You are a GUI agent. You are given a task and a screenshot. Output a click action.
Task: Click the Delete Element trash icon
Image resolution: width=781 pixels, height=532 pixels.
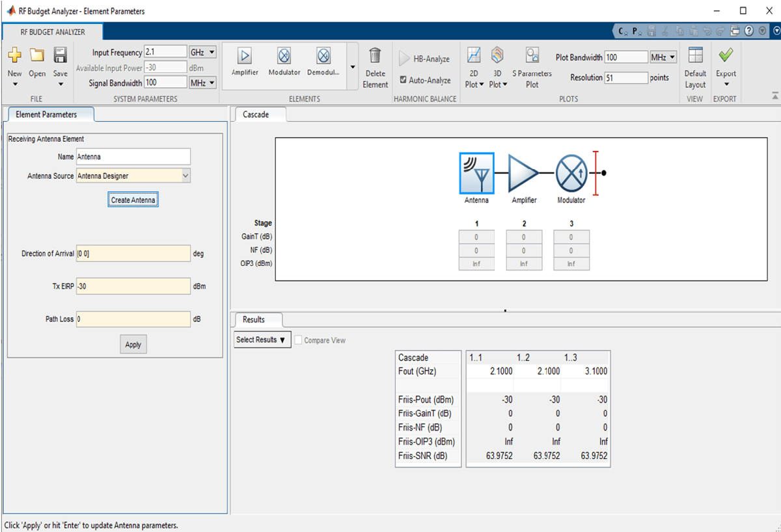tap(375, 56)
